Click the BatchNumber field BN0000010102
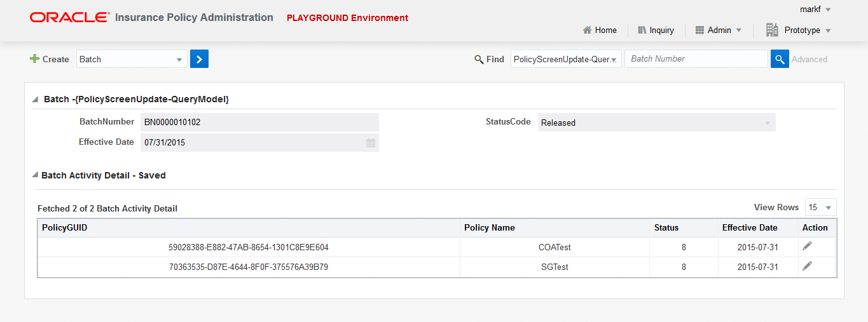Screen dimensions: 868x322 (259, 123)
